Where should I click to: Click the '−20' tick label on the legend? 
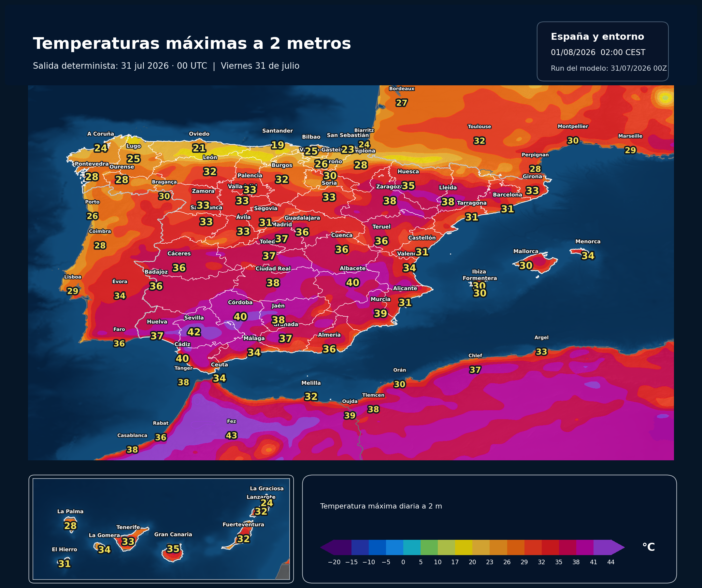pyautogui.click(x=334, y=562)
